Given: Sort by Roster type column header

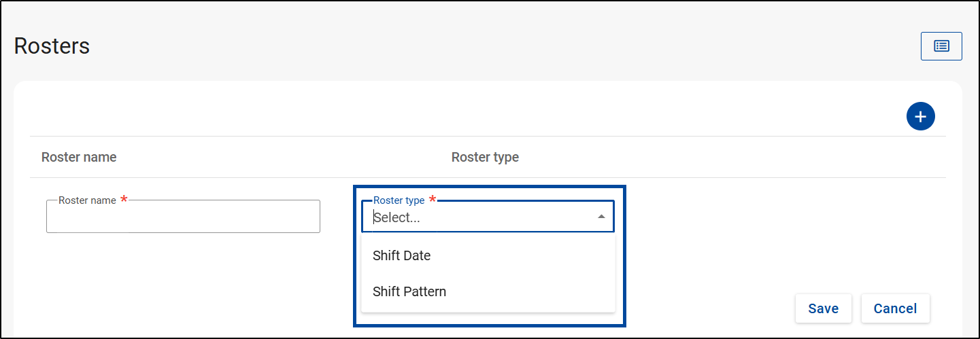Looking at the screenshot, I should coord(485,157).
